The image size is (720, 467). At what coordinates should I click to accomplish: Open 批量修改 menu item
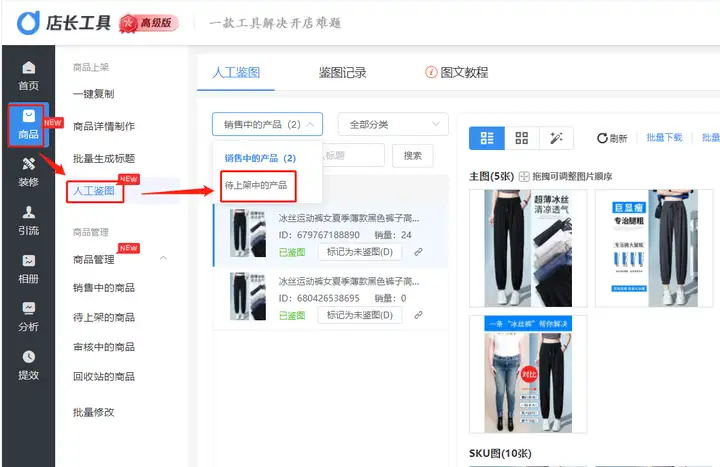(94, 412)
